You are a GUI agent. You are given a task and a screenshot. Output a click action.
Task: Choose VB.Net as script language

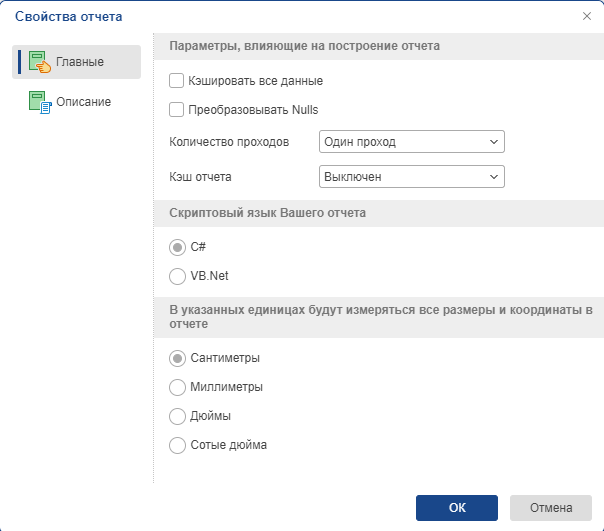pyautogui.click(x=177, y=276)
